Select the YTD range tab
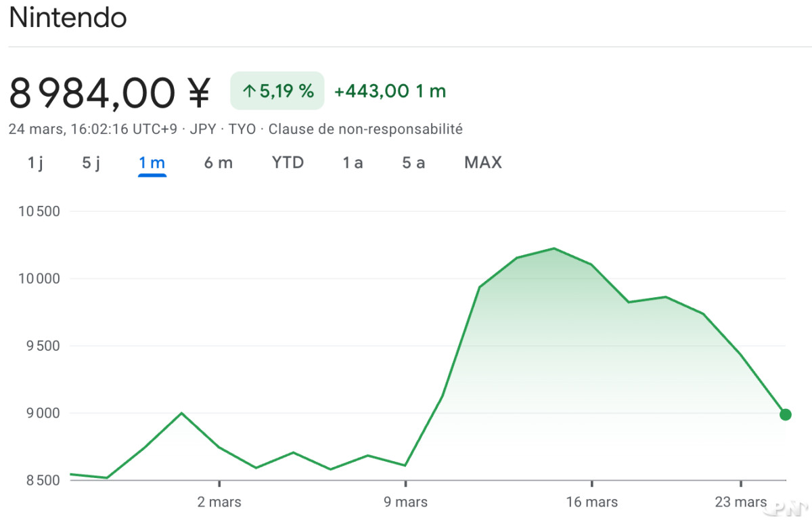The image size is (812, 520). (x=288, y=162)
